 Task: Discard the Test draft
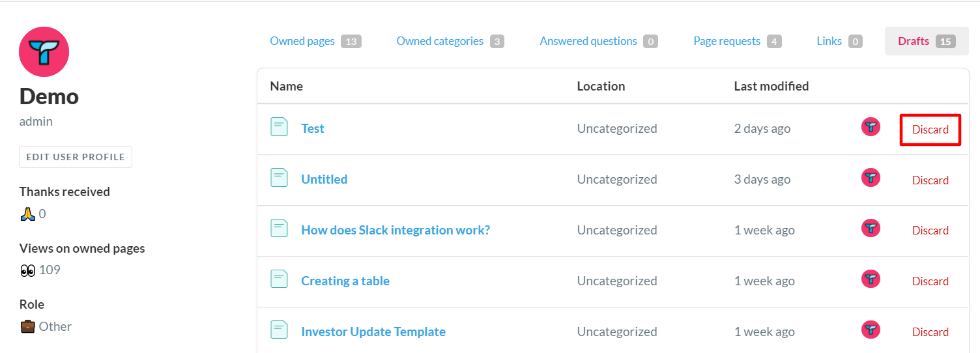[930, 130]
